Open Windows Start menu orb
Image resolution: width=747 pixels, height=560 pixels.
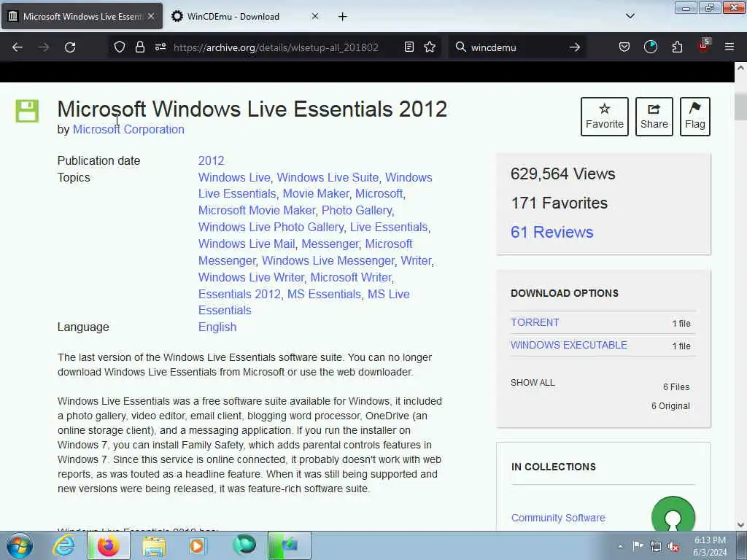20,545
